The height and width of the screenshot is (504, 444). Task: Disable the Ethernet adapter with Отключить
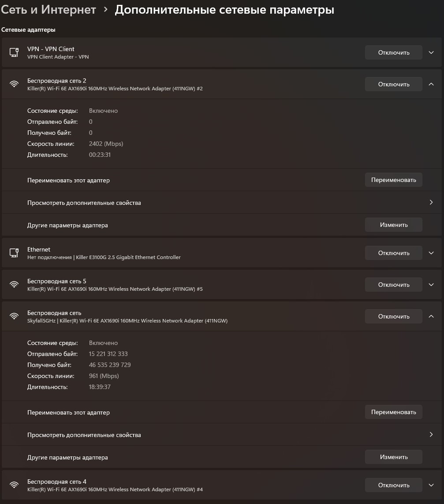393,253
